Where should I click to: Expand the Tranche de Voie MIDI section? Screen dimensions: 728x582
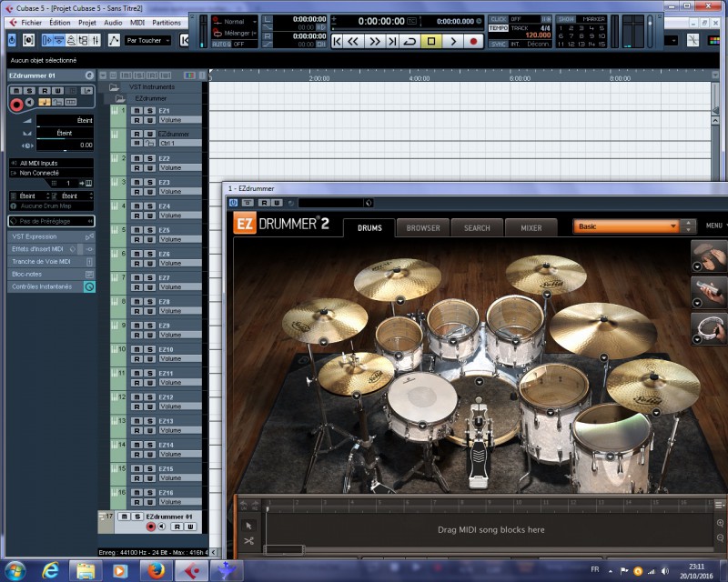point(52,261)
